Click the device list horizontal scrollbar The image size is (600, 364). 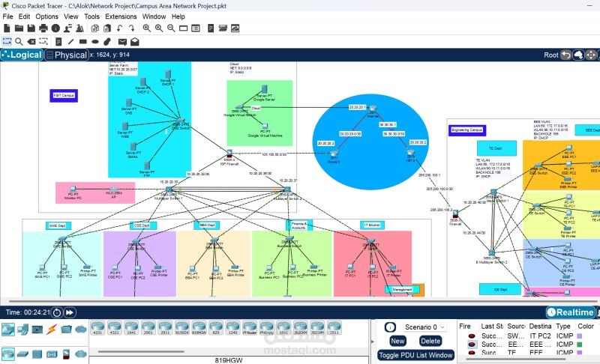(x=141, y=352)
